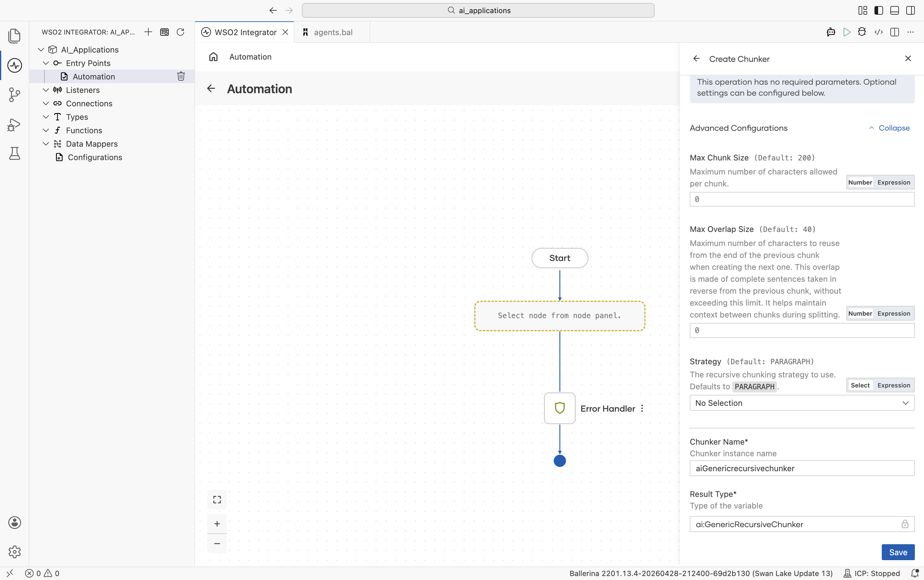Collapse Entry Points tree node

tap(46, 63)
